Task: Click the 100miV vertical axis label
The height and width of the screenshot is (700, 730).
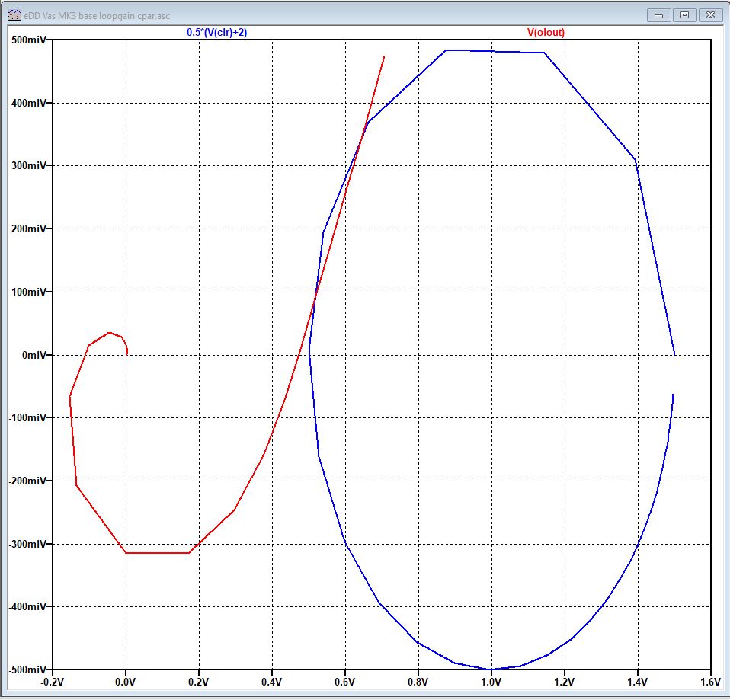Action: [x=28, y=292]
